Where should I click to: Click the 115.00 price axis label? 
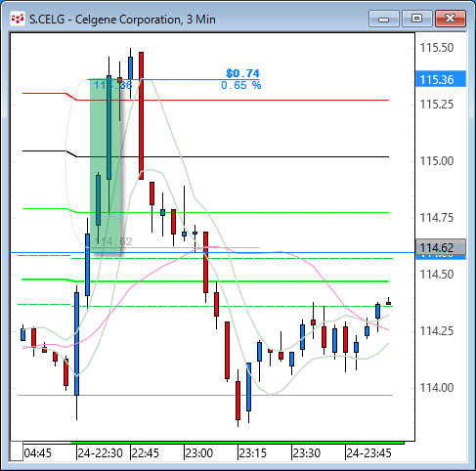click(x=437, y=161)
